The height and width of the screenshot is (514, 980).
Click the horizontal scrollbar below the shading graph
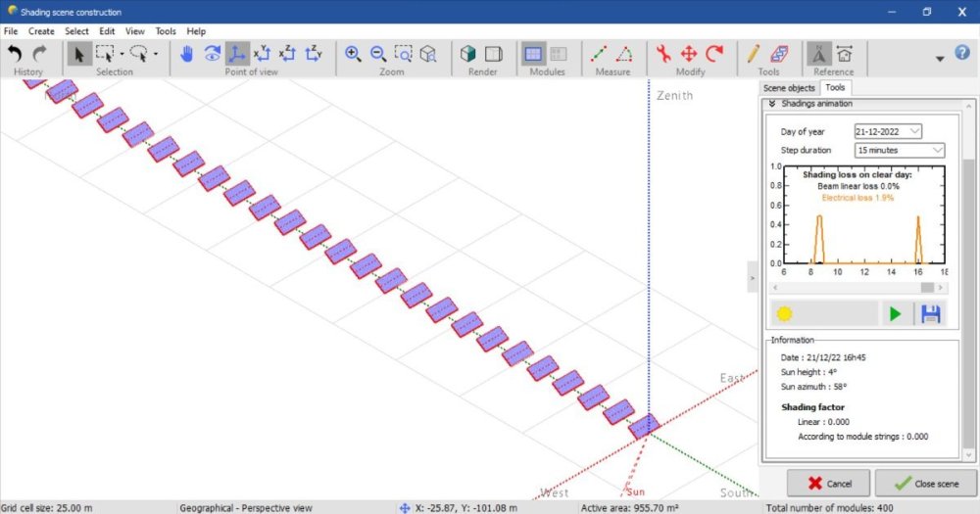coord(862,288)
